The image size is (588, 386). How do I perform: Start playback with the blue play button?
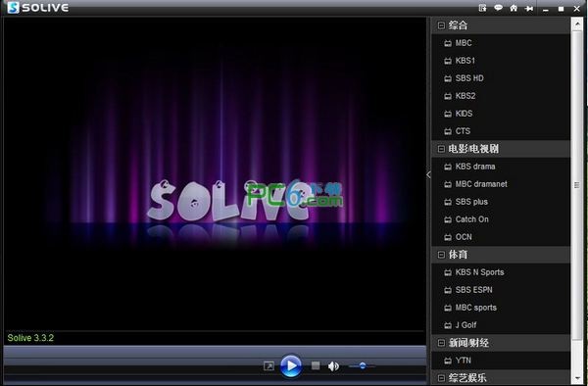[x=291, y=365]
